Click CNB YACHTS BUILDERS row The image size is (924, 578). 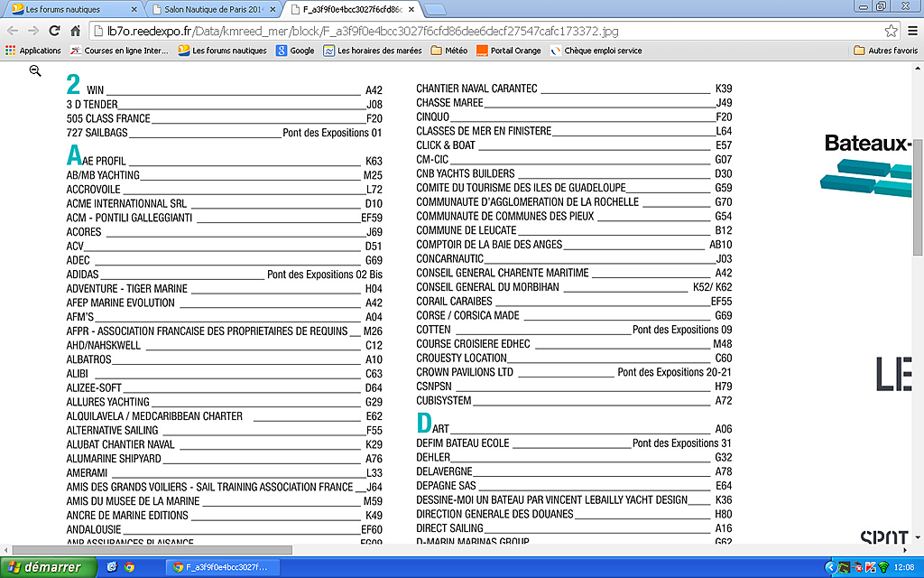click(574, 173)
